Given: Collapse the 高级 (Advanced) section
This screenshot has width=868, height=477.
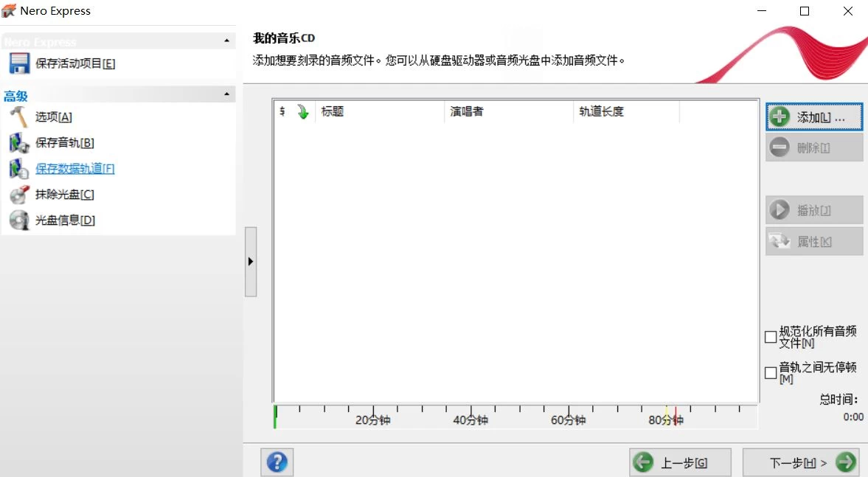Looking at the screenshot, I should [x=227, y=94].
